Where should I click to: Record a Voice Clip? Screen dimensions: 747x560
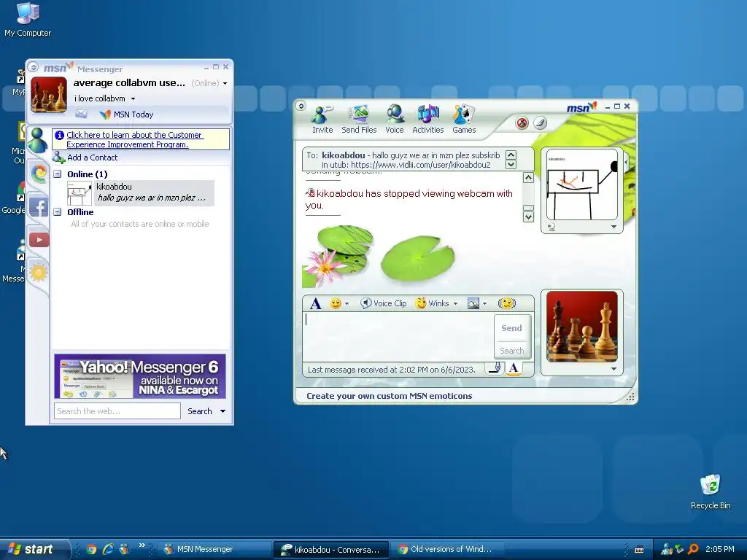click(384, 303)
